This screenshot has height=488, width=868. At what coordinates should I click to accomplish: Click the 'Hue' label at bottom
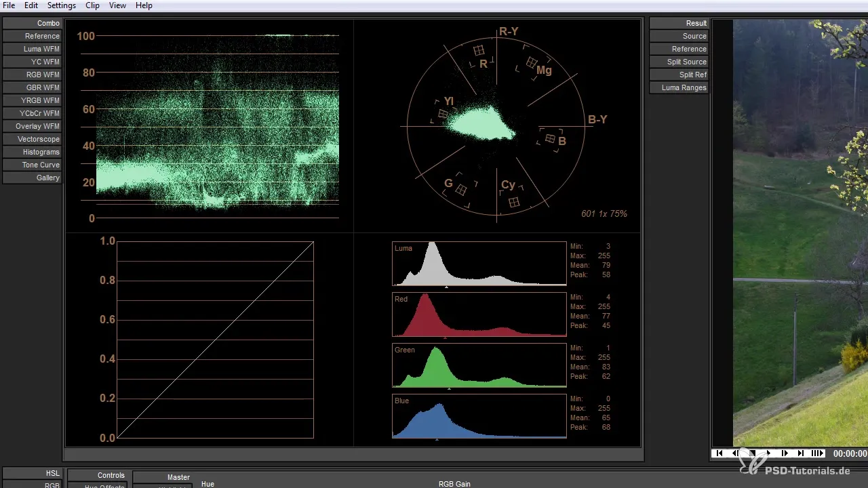tap(208, 484)
